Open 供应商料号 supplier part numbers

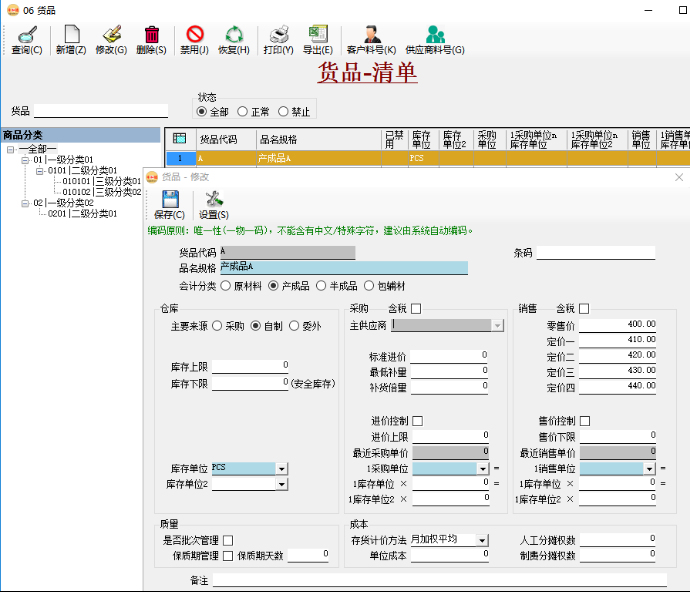[435, 36]
